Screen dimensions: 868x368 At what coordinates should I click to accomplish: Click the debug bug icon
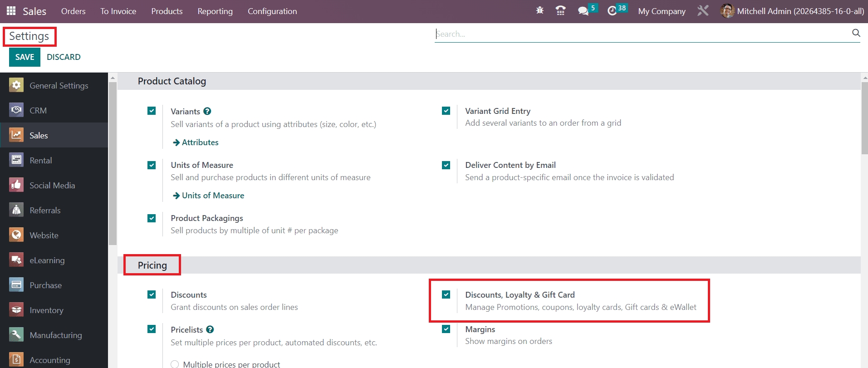tap(539, 10)
